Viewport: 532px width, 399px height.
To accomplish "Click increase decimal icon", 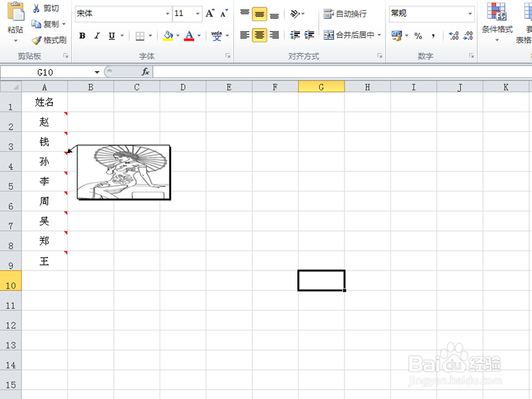I will 454,36.
